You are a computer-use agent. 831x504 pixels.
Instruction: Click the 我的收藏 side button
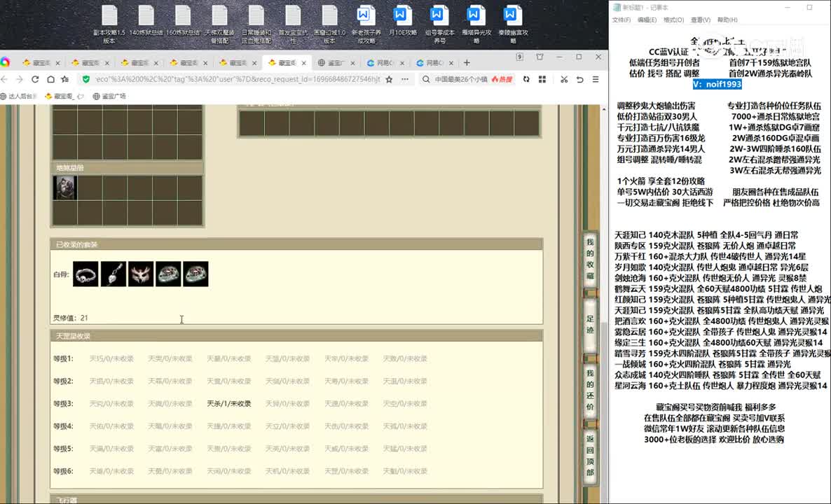[x=590, y=260]
